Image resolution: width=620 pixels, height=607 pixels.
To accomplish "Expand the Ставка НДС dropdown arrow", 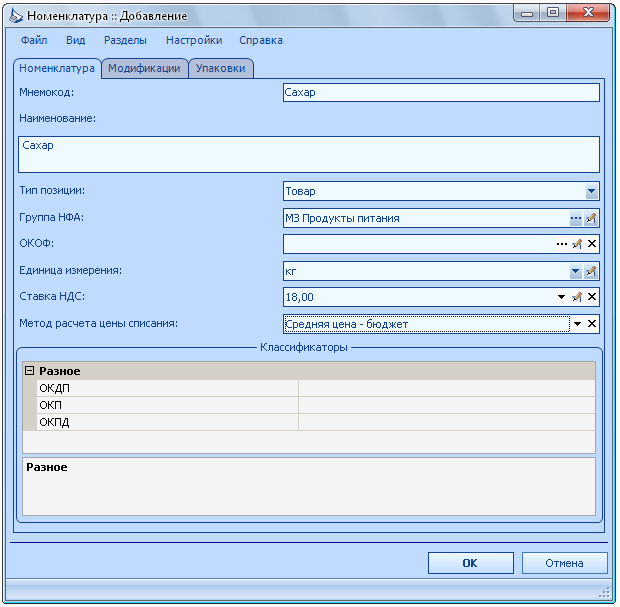I will [561, 297].
